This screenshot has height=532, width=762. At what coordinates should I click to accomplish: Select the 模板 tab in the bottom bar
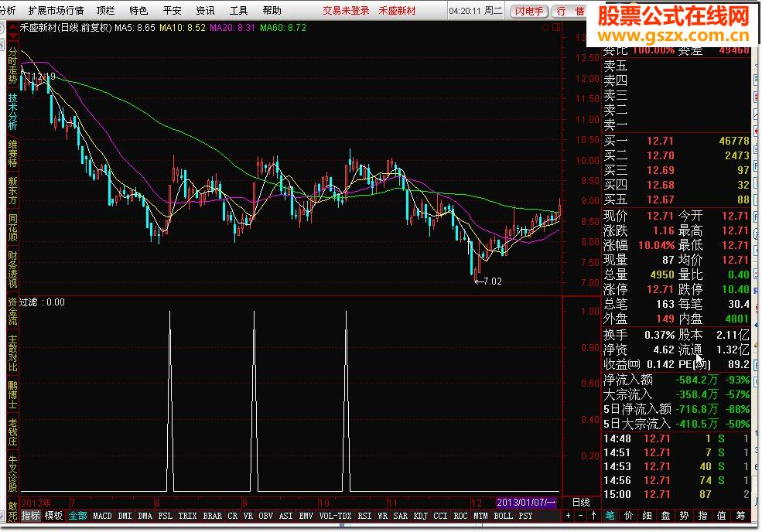53,516
